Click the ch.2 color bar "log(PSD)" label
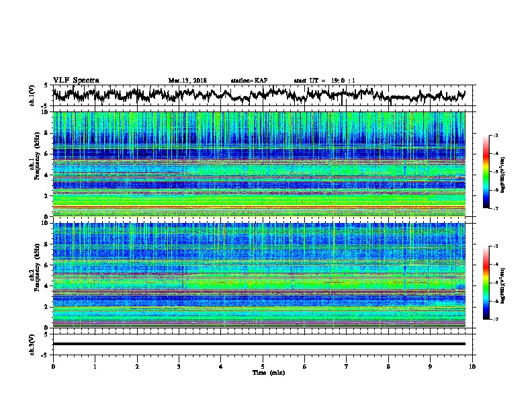Image resolution: width=532 pixels, height=411 pixels. [503, 286]
